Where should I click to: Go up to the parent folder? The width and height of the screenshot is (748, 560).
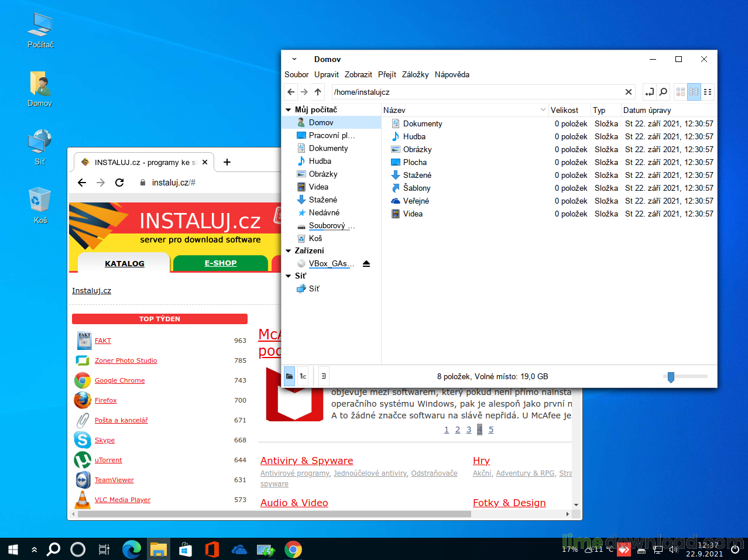[x=318, y=92]
